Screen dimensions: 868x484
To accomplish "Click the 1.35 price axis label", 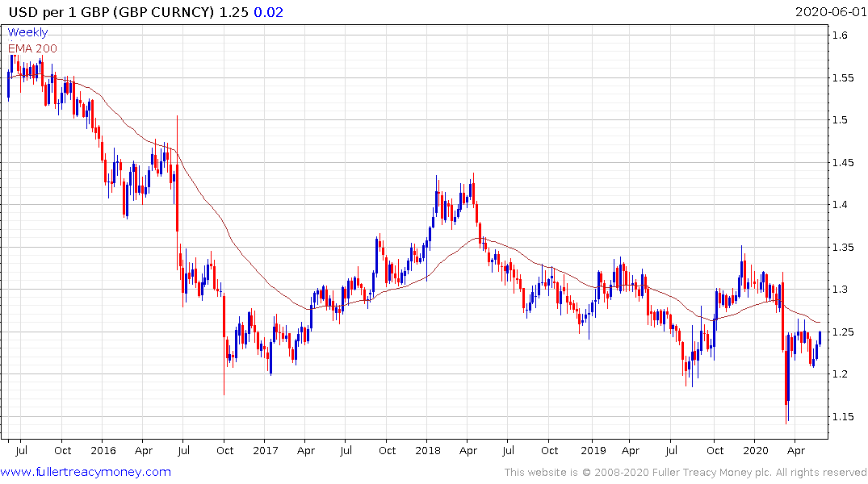I will pos(843,247).
